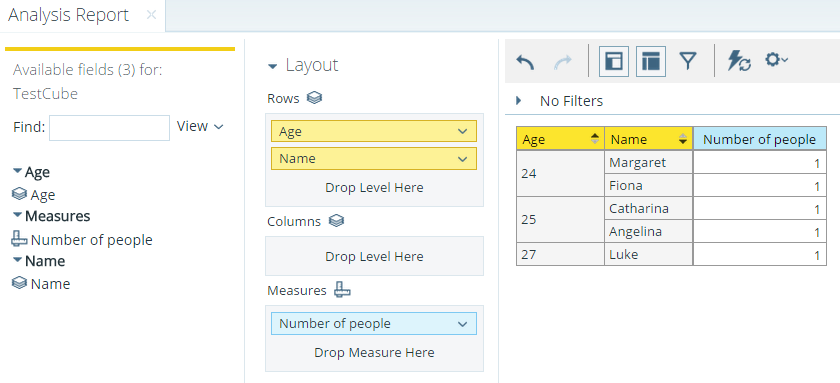Click the Undo arrow icon
Viewport: 840px width, 383px height.
point(525,62)
